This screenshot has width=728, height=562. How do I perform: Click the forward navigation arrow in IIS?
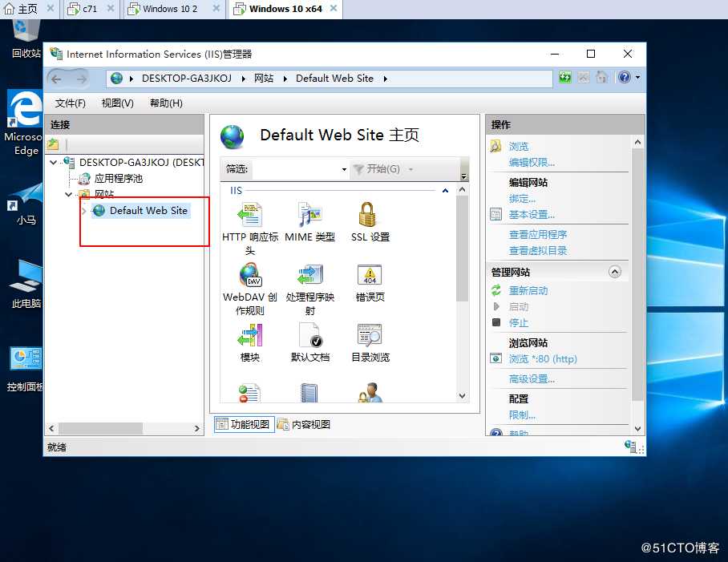[x=81, y=79]
